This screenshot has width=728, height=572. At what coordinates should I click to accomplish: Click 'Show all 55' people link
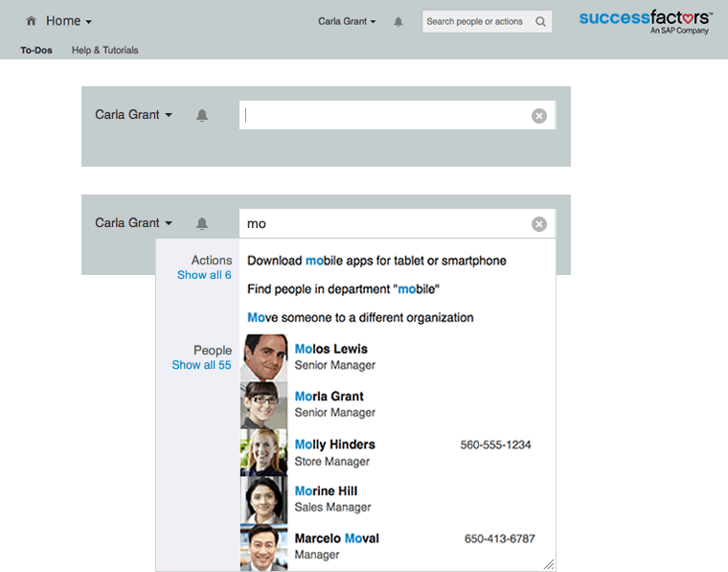pos(201,365)
